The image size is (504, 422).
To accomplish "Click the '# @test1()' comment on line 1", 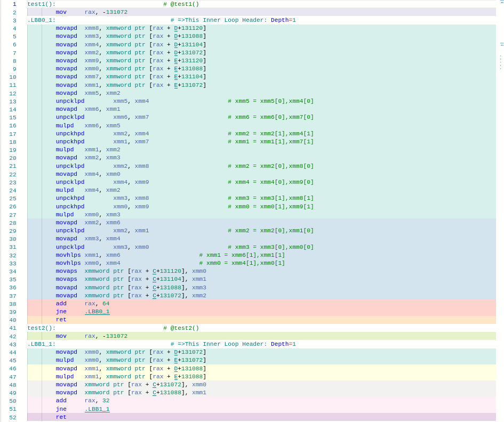I will 181,4.
